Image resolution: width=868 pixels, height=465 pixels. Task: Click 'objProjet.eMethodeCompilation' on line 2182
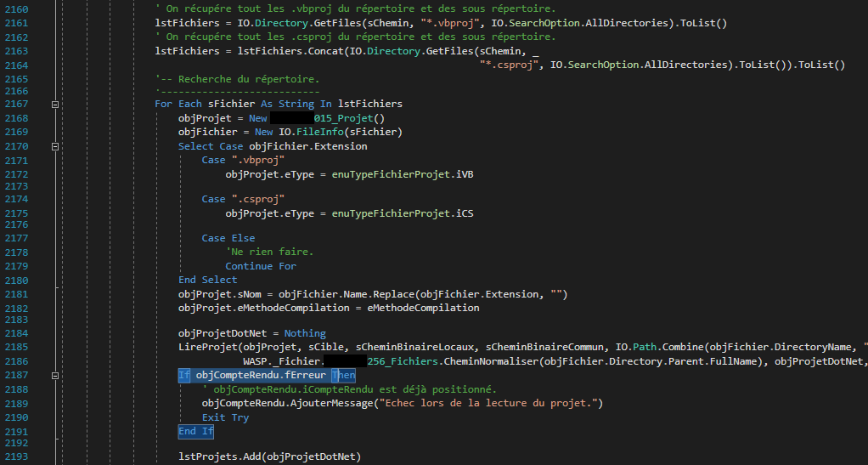(264, 308)
